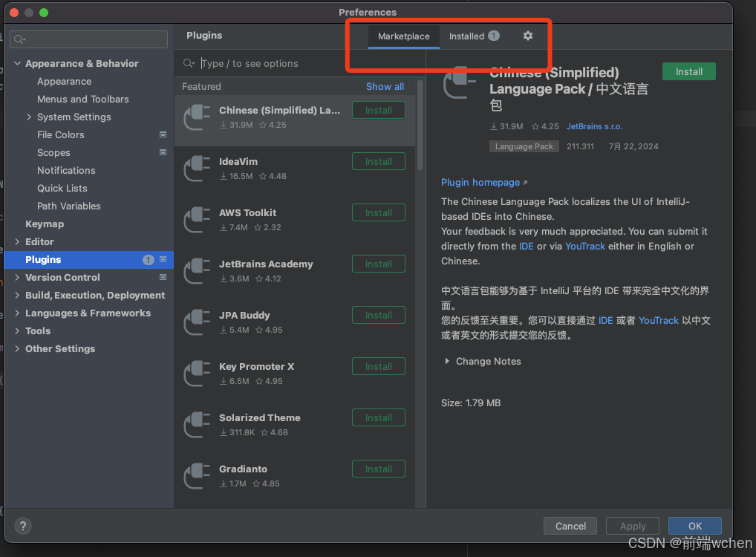Expand the Editor section
756x557 pixels.
click(x=17, y=241)
